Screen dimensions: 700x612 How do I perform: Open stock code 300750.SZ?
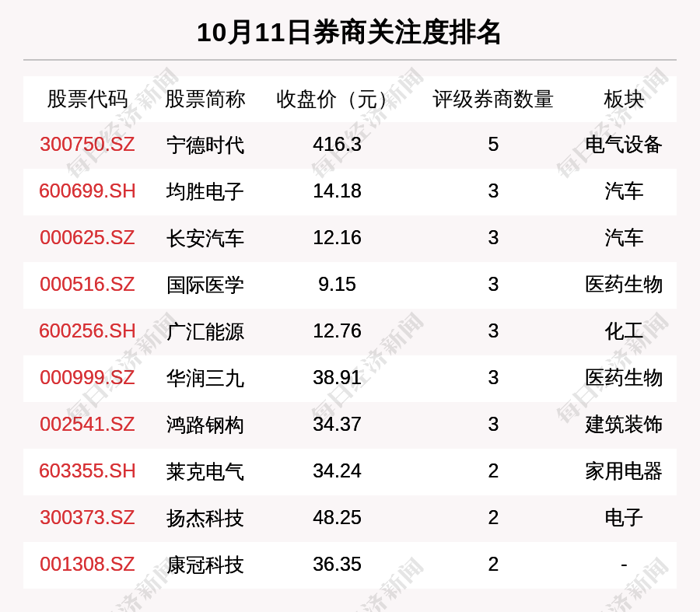coord(87,145)
